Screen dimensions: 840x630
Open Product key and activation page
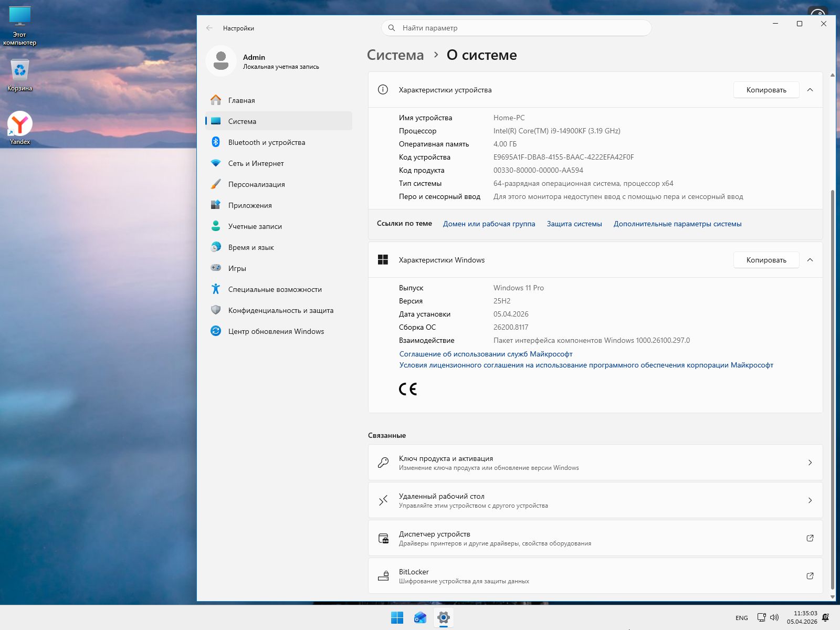tap(595, 463)
